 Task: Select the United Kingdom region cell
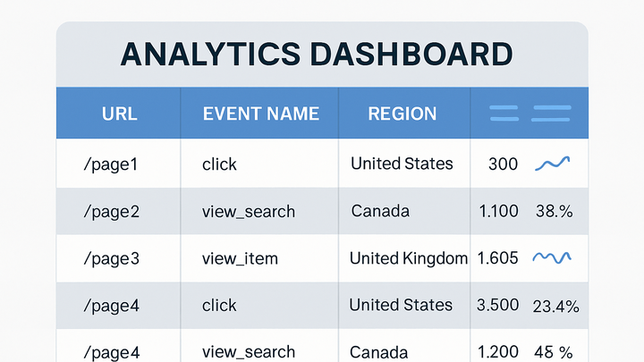409,258
